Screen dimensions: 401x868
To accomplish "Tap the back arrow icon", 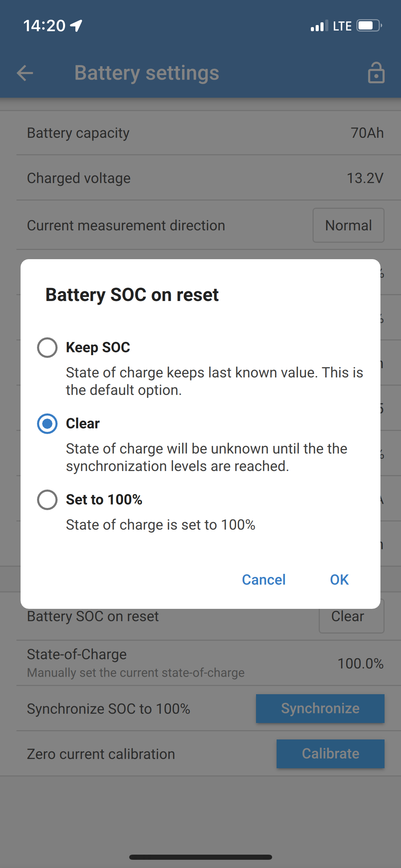I will (25, 73).
